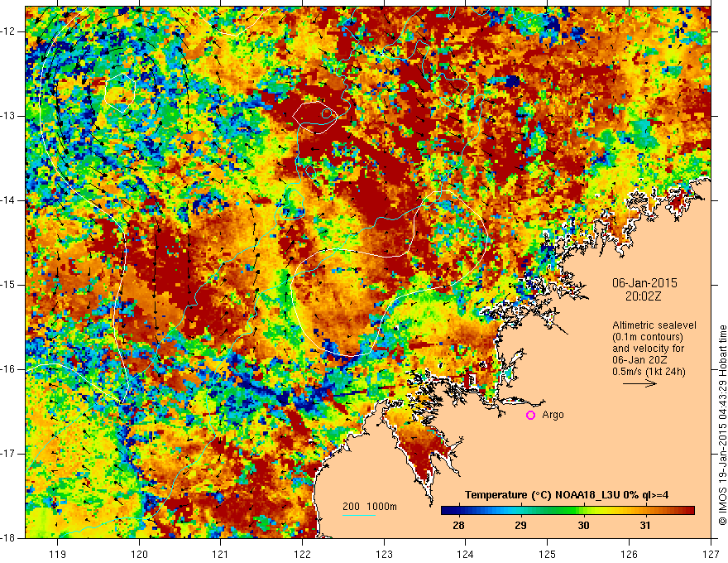This screenshot has height=563, width=728.
Task: Click longitude axis label '120'
Action: pyautogui.click(x=139, y=554)
